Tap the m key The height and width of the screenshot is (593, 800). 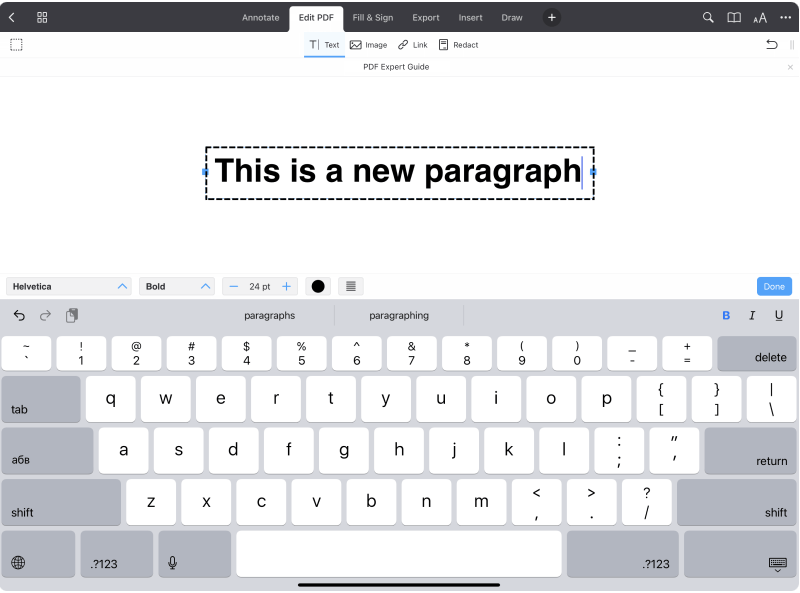pos(481,502)
